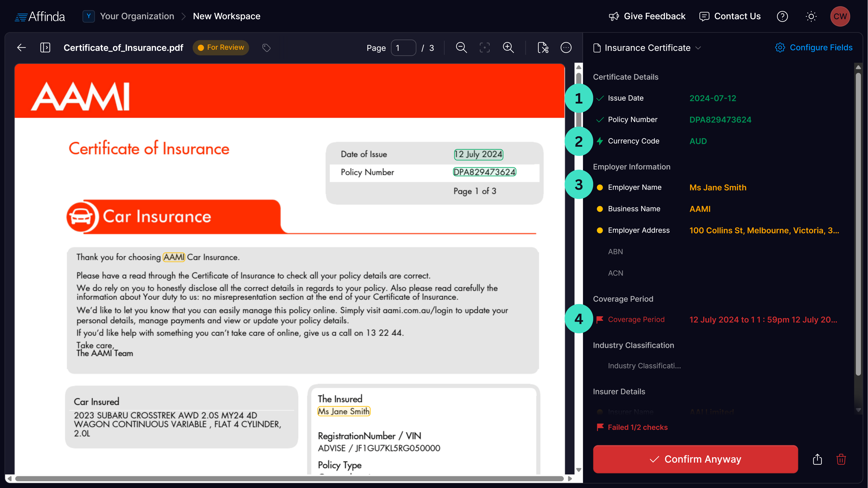
Task: Open the New Workspace breadcrumb
Action: (x=226, y=16)
